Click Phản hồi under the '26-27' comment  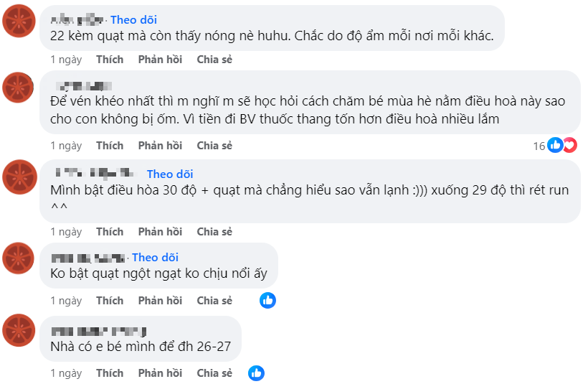coord(160,373)
